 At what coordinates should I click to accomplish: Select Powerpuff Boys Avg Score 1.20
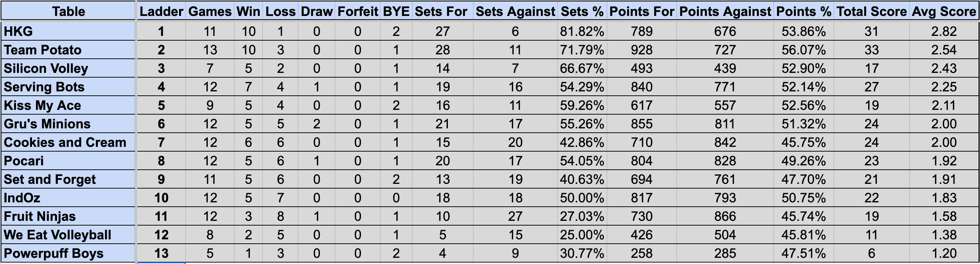(944, 253)
